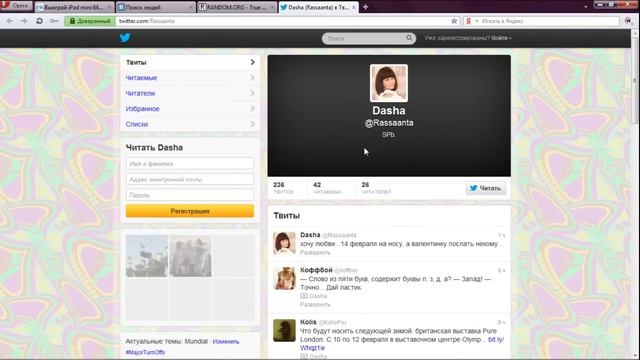
Task: Click the Yandex search engine icon
Action: (469, 21)
